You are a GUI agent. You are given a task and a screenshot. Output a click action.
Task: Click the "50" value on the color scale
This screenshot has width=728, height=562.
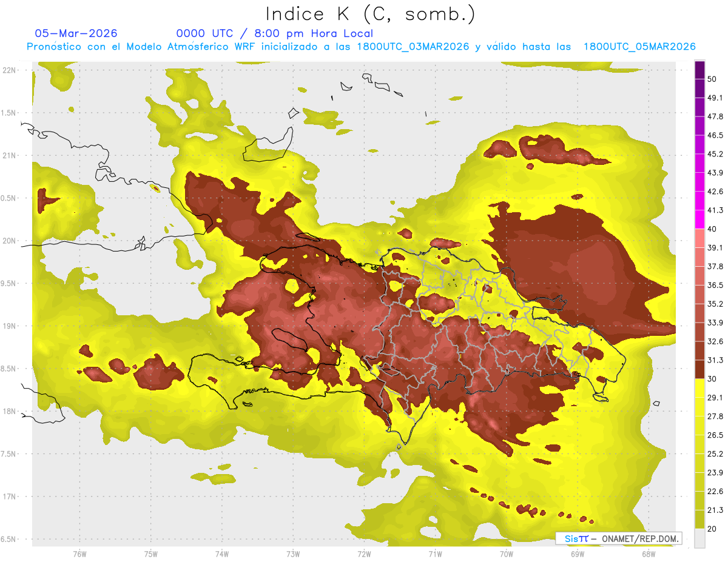click(x=712, y=79)
